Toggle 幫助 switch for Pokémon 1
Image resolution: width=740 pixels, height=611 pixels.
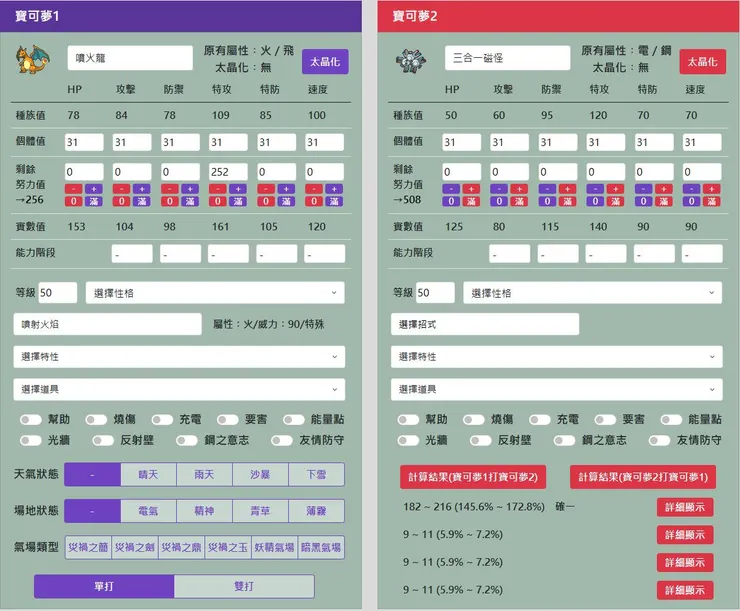coord(31,419)
